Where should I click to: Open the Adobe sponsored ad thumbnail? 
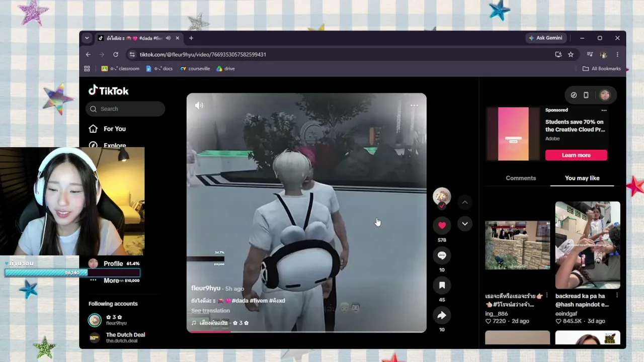513,134
